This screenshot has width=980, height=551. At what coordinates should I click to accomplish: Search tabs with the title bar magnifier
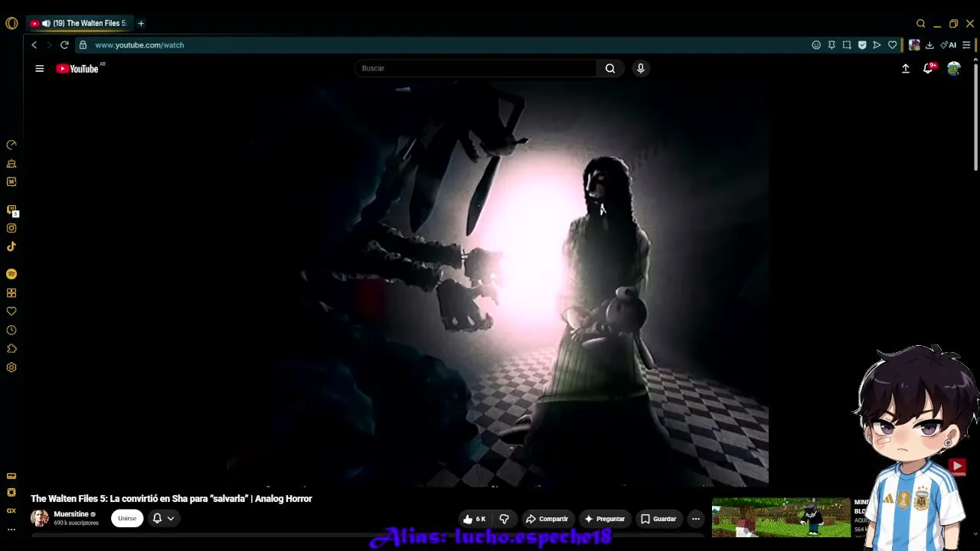point(921,24)
